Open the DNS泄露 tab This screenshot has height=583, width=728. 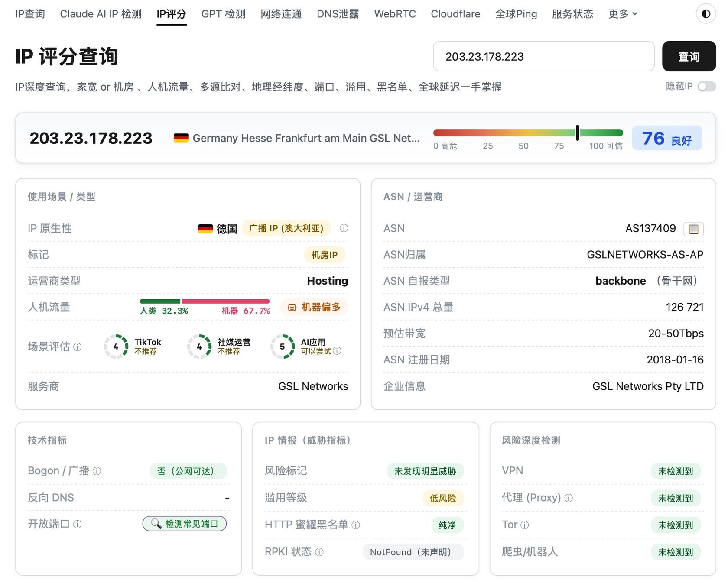(338, 14)
